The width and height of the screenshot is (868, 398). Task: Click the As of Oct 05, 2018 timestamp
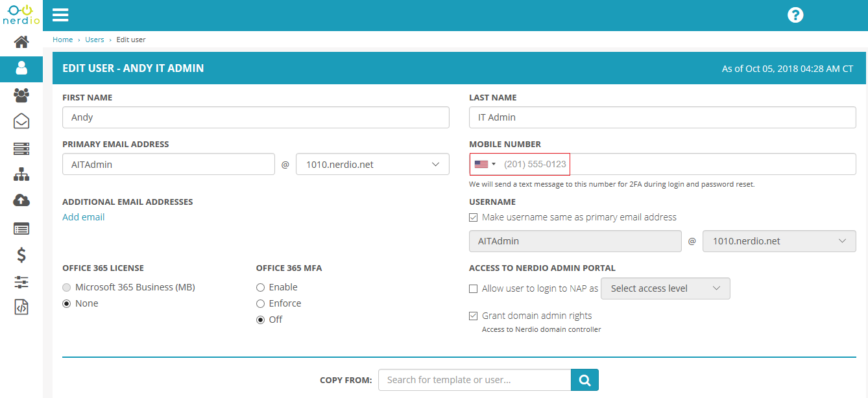tap(788, 69)
